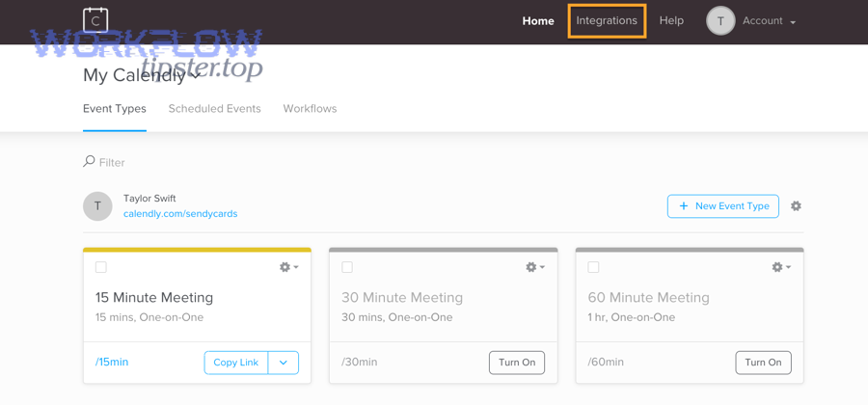
Task: Expand the Account dropdown menu
Action: (769, 21)
